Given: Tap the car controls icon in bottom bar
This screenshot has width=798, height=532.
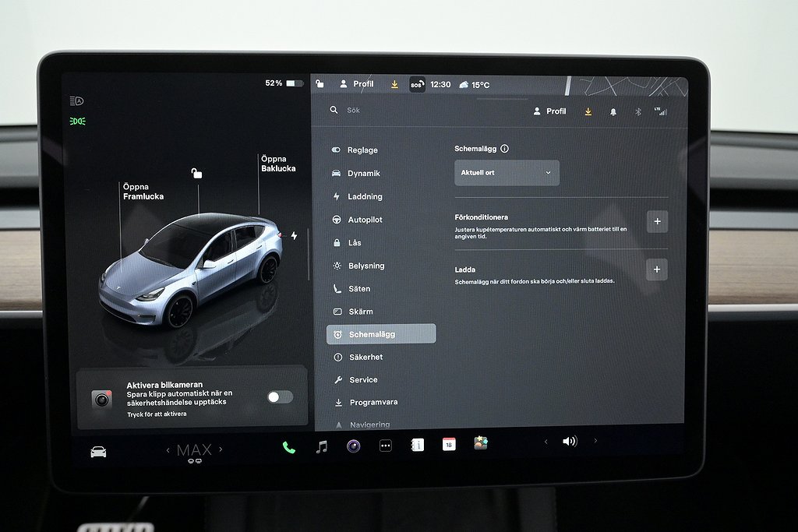Looking at the screenshot, I should coord(98,452).
